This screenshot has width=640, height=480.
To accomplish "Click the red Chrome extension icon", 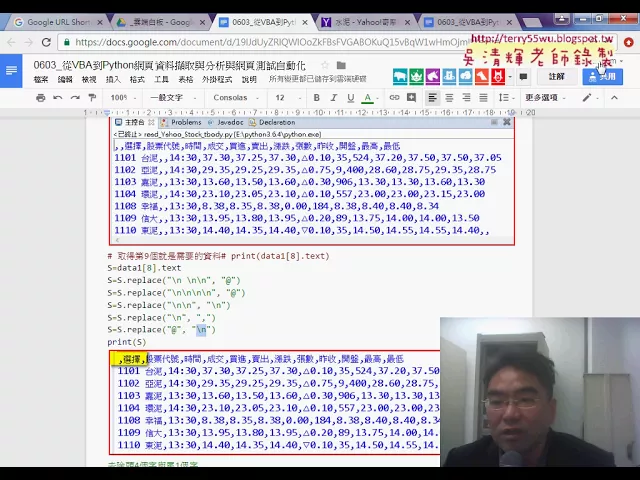I will [629, 42].
